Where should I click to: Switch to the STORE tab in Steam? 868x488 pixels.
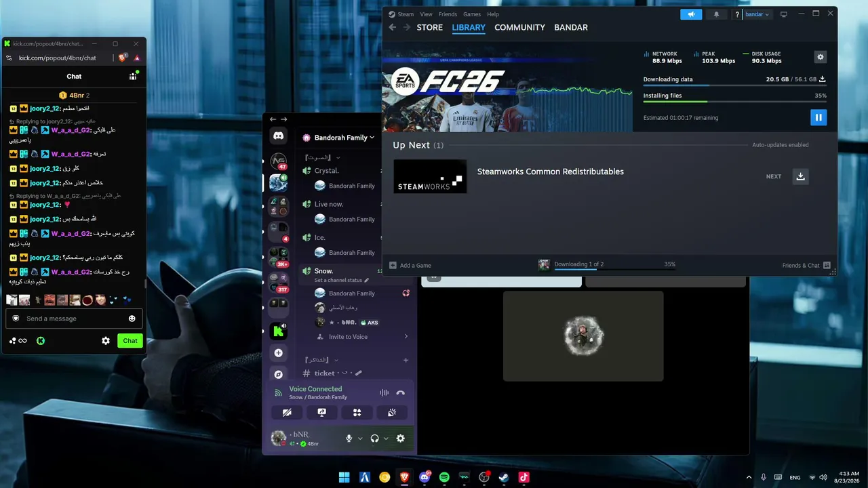coord(429,28)
